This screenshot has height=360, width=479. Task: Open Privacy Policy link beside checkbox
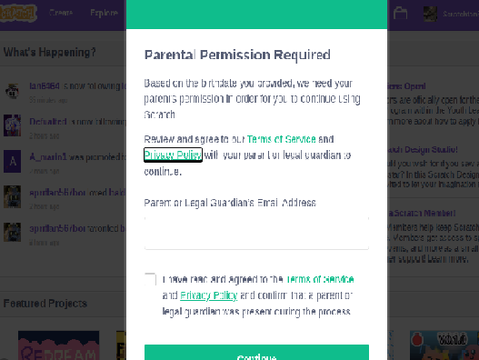209,295
